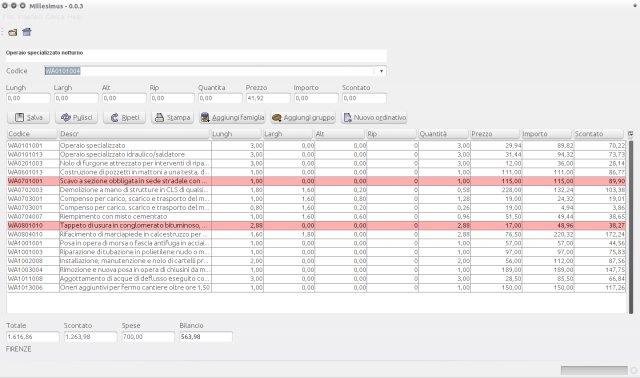Image resolution: width=640 pixels, height=378 pixels.
Task: Create new order with Nuovo ordinativo
Action: pos(374,118)
